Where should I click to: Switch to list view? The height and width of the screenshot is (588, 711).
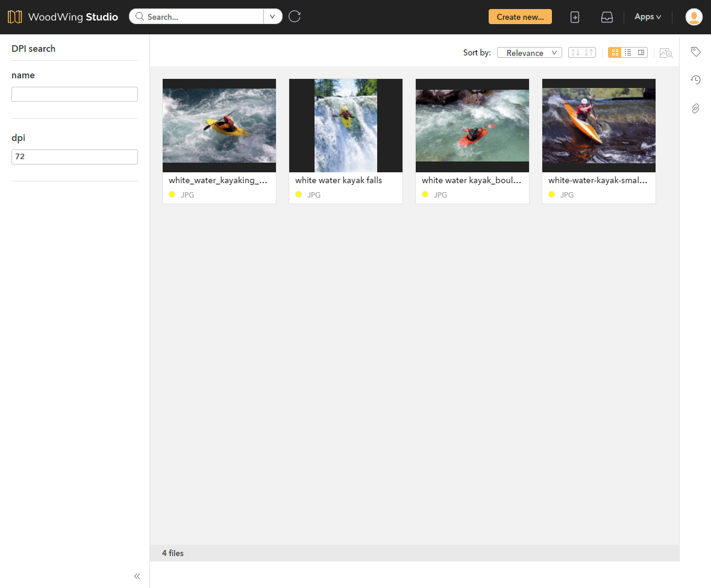click(628, 52)
